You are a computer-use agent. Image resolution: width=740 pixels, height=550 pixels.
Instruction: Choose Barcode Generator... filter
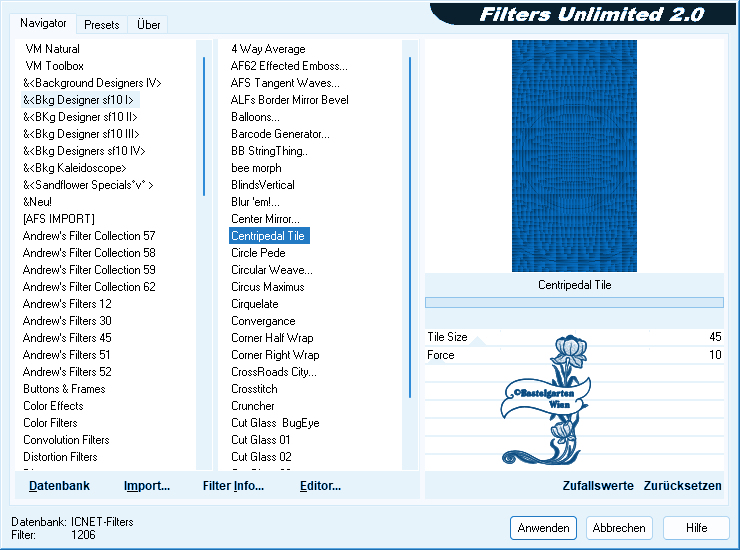click(280, 134)
